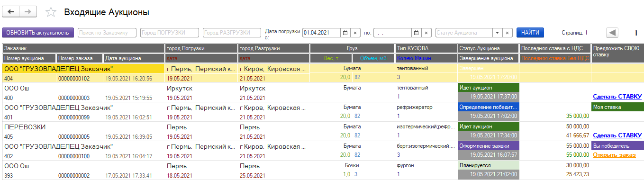Click ОБНОВИТЬ актуальность button

pos(38,33)
